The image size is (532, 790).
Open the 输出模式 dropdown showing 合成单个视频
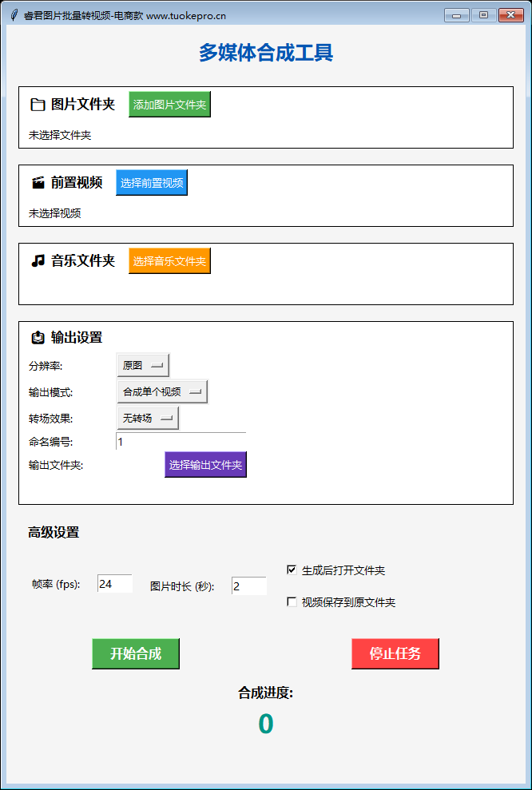click(x=162, y=392)
